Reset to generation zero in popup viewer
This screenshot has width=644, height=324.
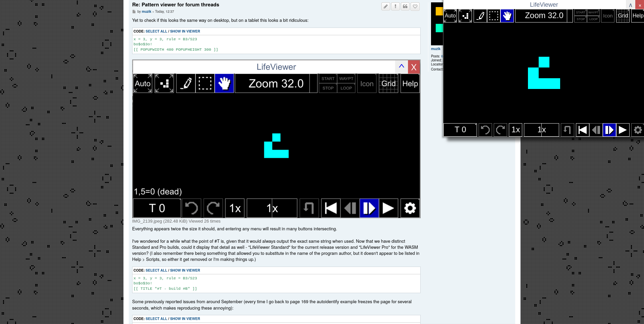coord(583,130)
